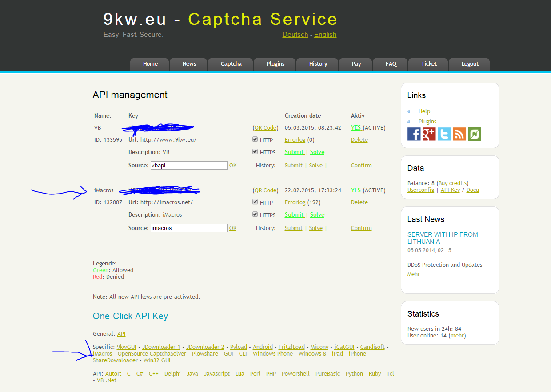Screen dimensions: 551x392
Task: Select ShareDownloader one-click key
Action: (x=115, y=360)
